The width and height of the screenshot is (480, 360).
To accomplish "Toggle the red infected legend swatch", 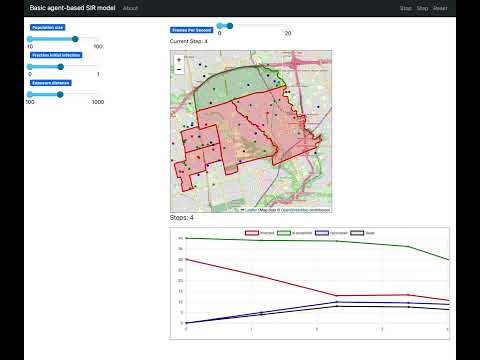I will (252, 233).
